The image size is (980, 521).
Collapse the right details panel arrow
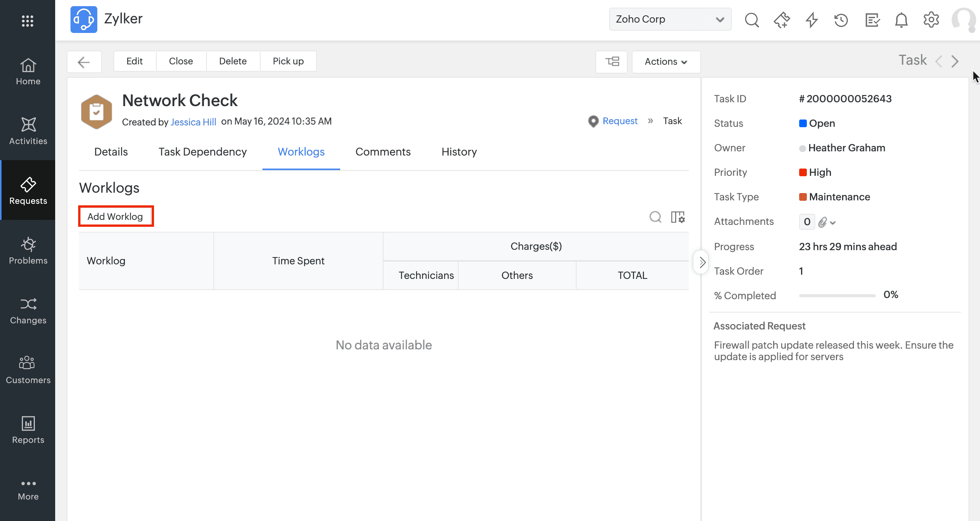pos(702,262)
